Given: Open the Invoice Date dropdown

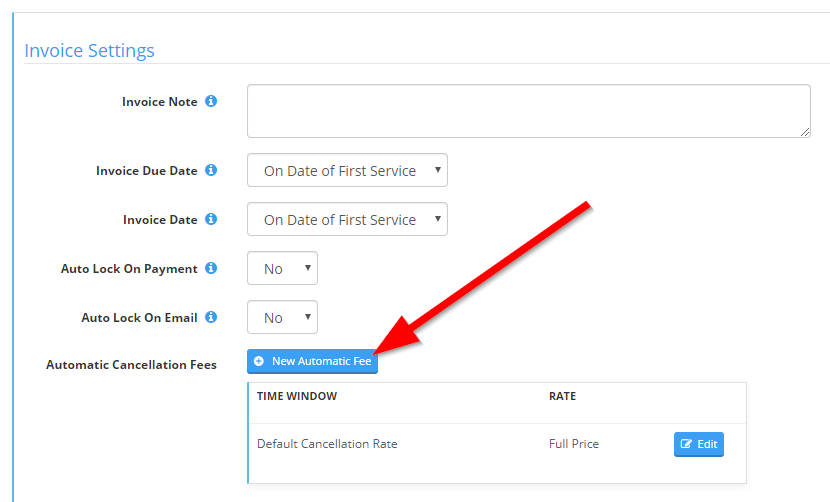Looking at the screenshot, I should click(347, 219).
